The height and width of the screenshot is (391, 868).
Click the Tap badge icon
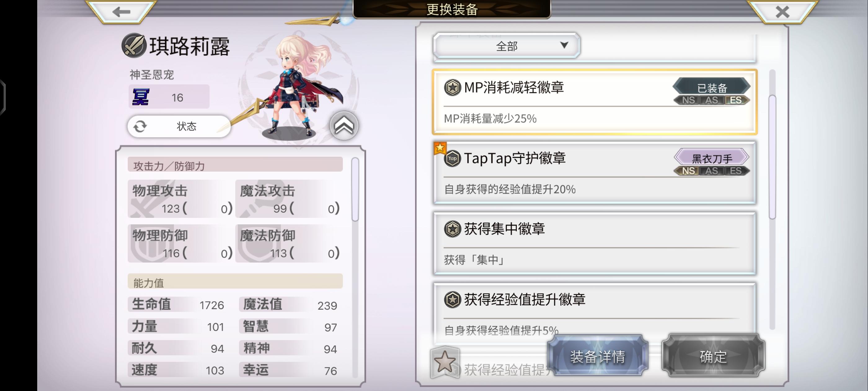pyautogui.click(x=452, y=159)
